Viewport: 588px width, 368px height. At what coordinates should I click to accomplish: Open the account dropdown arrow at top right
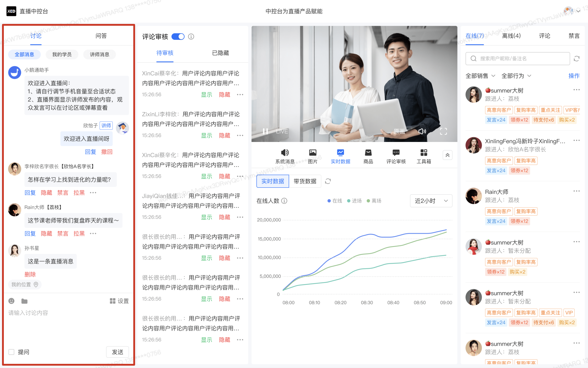point(578,11)
